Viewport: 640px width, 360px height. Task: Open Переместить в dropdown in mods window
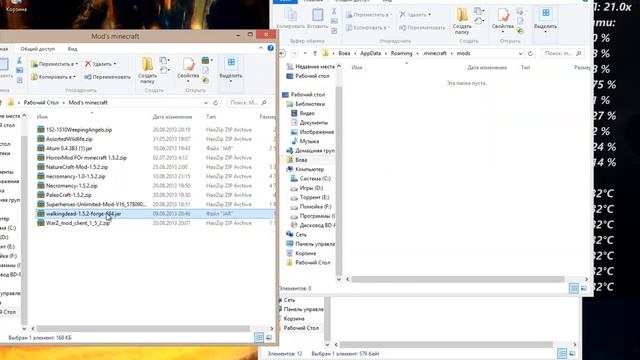[x=369, y=15]
